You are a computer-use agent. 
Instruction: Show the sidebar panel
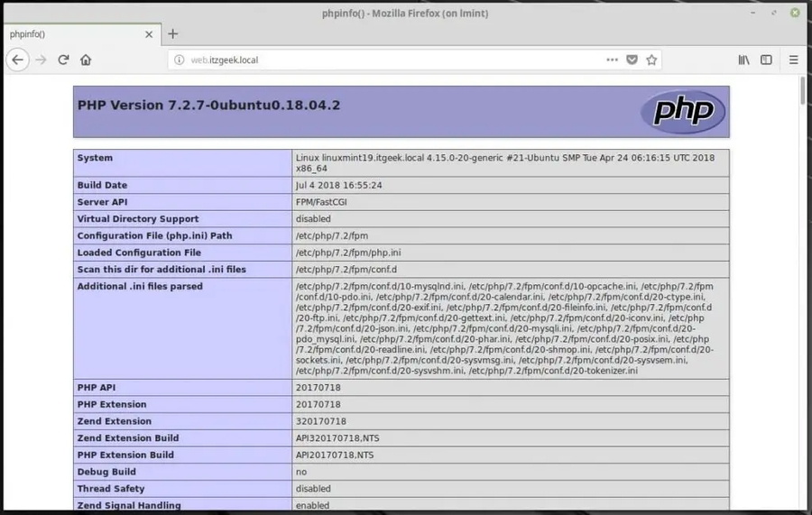[x=766, y=60]
